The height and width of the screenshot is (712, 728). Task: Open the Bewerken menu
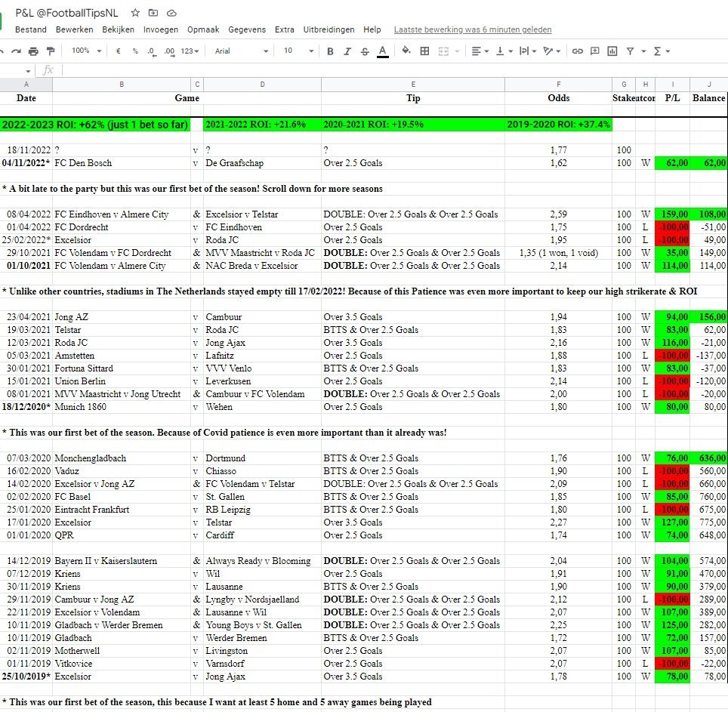pos(74,29)
